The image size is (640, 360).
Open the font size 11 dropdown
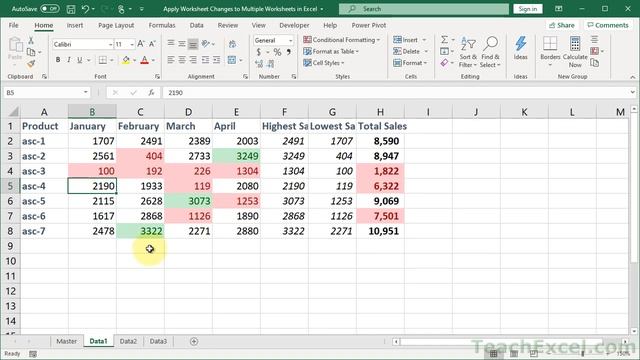pyautogui.click(x=132, y=44)
